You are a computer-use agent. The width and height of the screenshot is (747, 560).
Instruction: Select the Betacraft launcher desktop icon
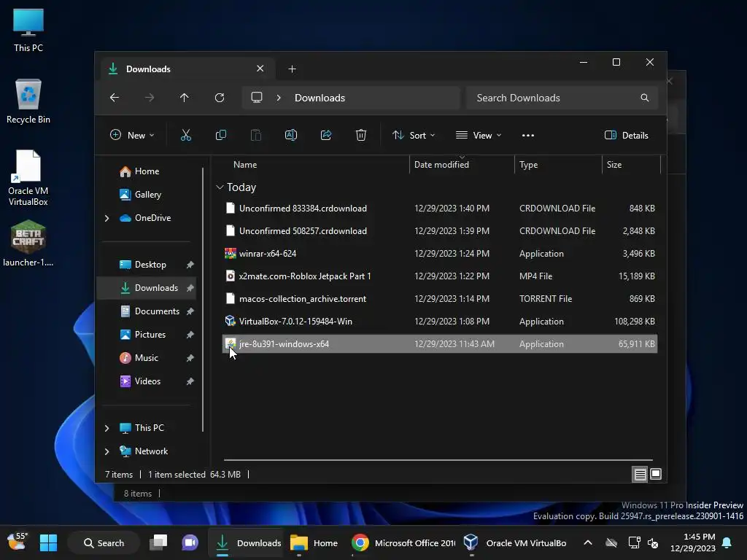click(x=28, y=244)
